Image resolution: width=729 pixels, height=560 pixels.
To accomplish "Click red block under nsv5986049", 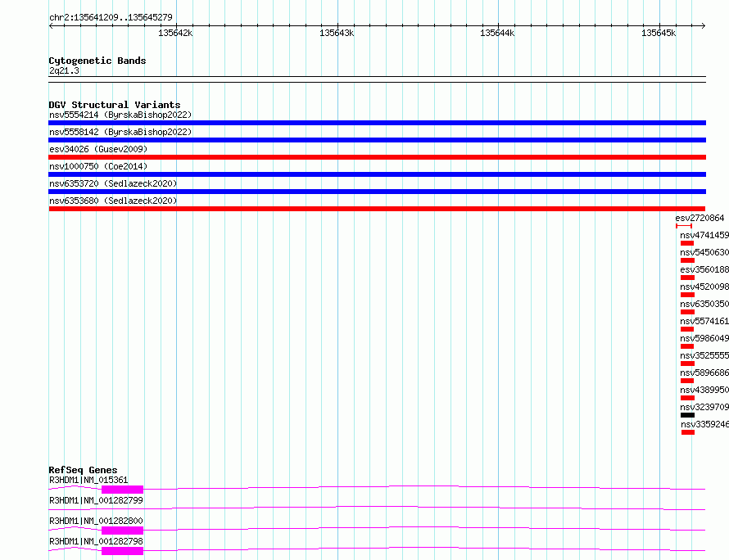I will click(x=687, y=346).
